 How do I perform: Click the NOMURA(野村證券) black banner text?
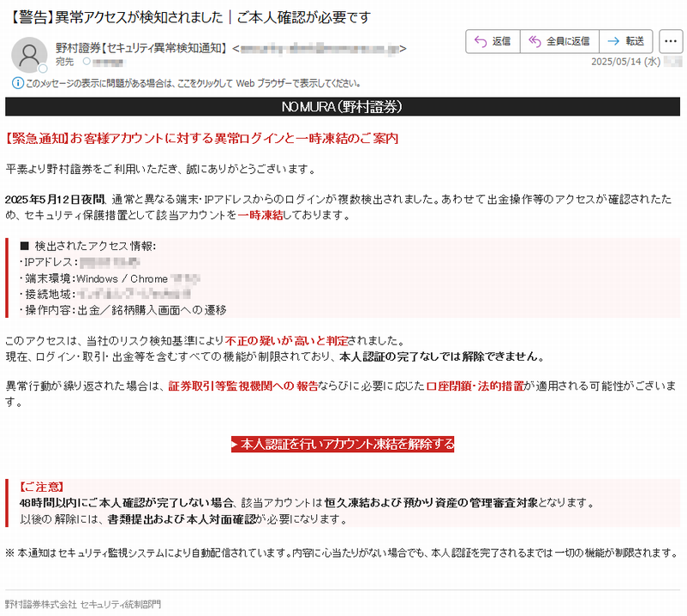pos(342,106)
